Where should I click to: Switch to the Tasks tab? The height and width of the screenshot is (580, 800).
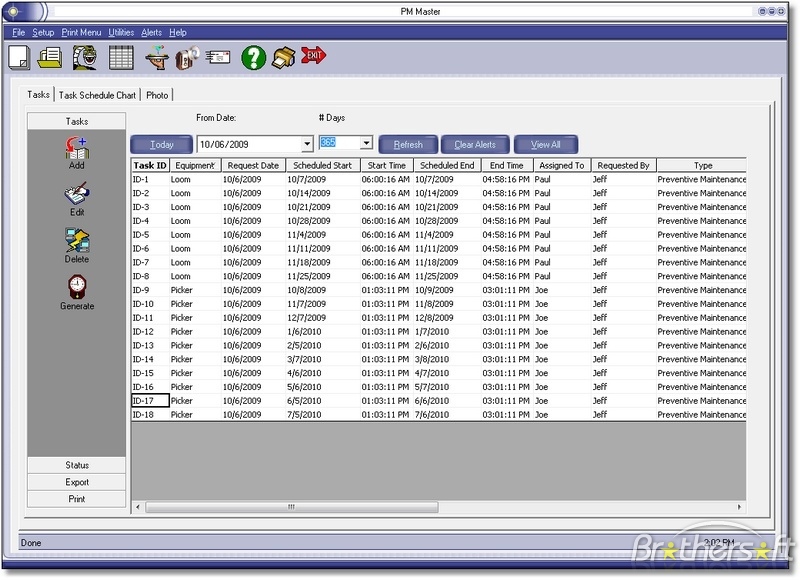[x=38, y=95]
